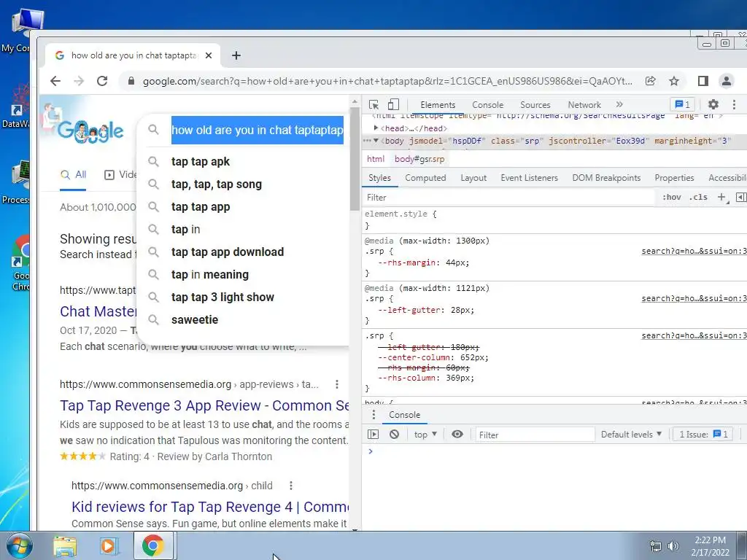Open the Default levels dropdown

(631, 435)
